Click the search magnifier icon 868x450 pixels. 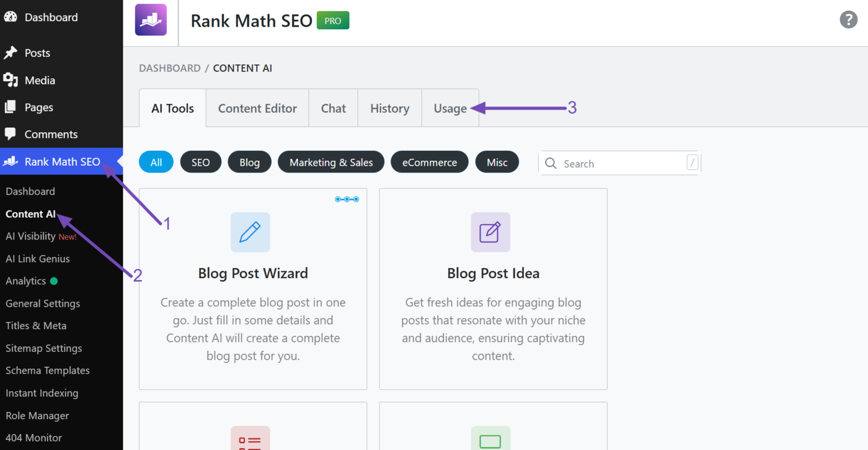pos(551,163)
